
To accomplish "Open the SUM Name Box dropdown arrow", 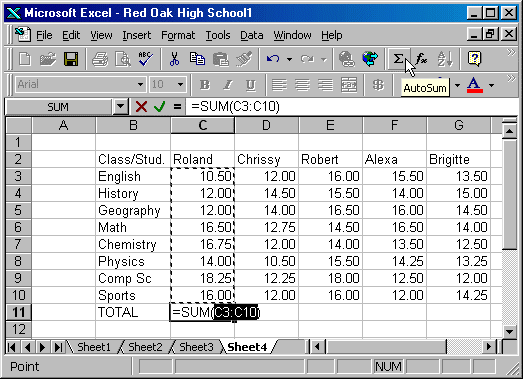I will point(120,107).
